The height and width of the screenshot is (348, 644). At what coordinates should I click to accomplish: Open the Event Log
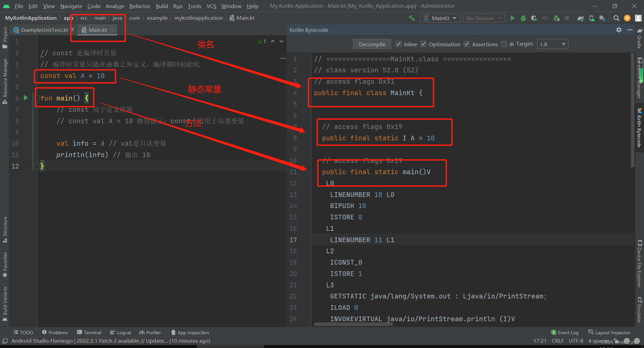pyautogui.click(x=565, y=332)
